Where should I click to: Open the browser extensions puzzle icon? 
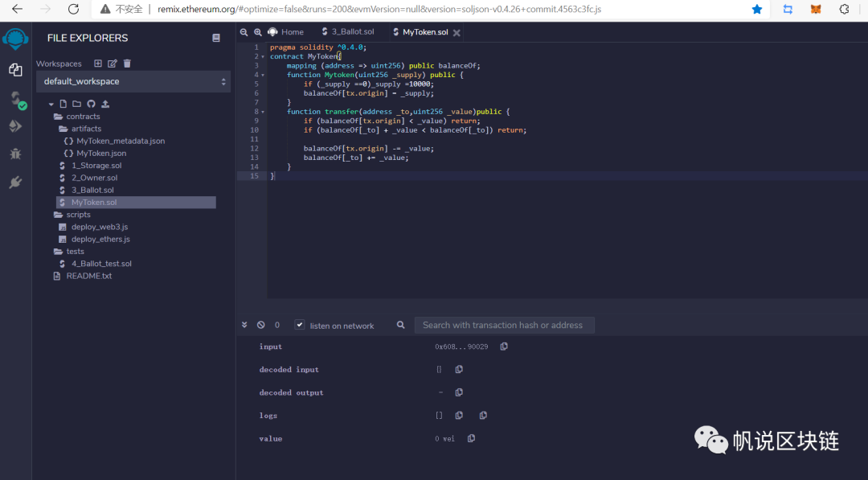point(844,9)
